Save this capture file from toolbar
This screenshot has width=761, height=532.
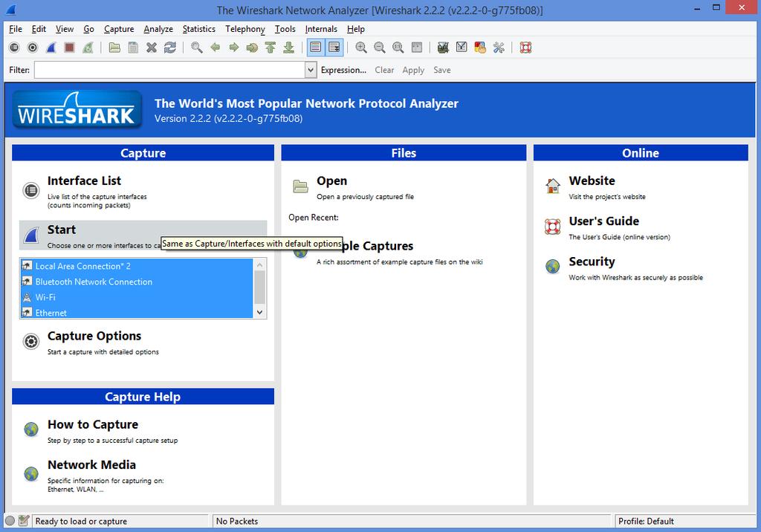click(133, 48)
